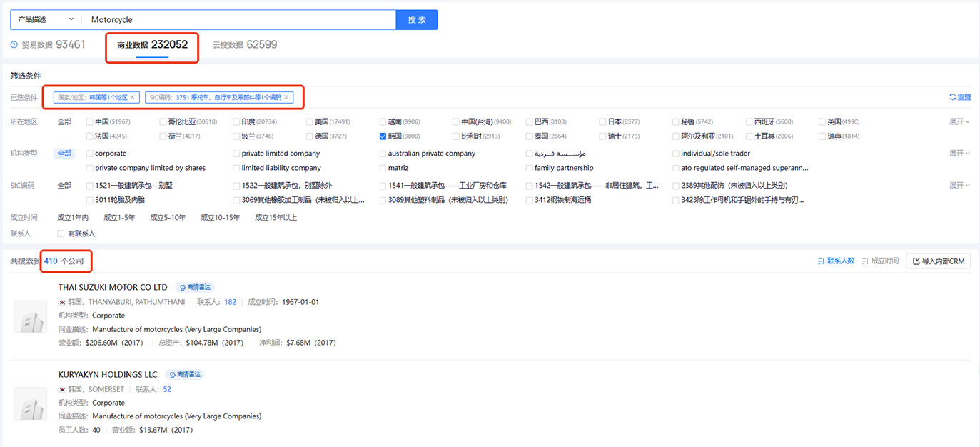Check the 日本 region checkbox
Screen dimensions: 980x447
(x=602, y=122)
